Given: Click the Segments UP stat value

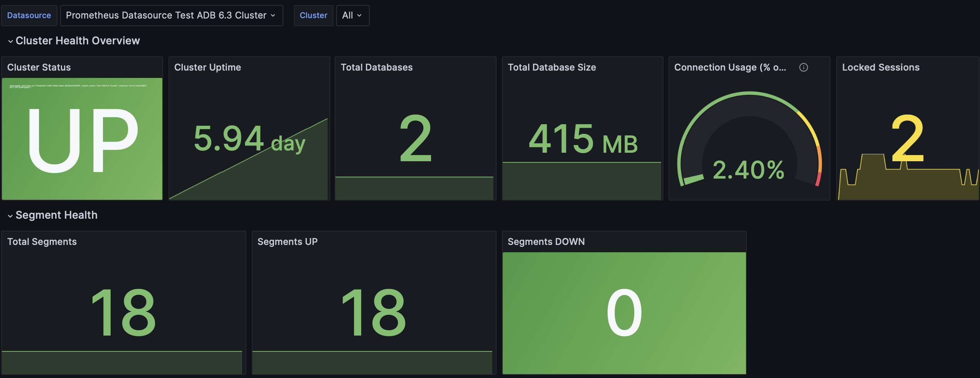Looking at the screenshot, I should pos(373,312).
